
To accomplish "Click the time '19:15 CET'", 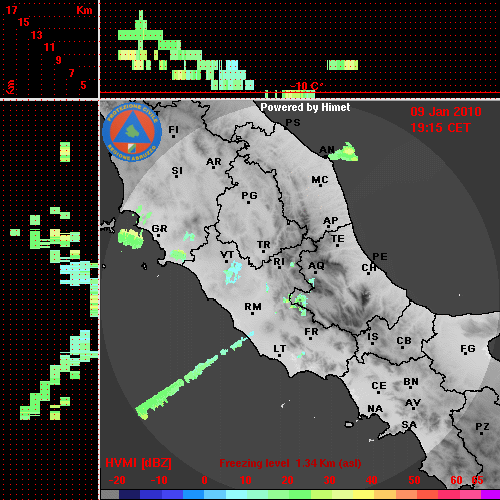I will [440, 128].
